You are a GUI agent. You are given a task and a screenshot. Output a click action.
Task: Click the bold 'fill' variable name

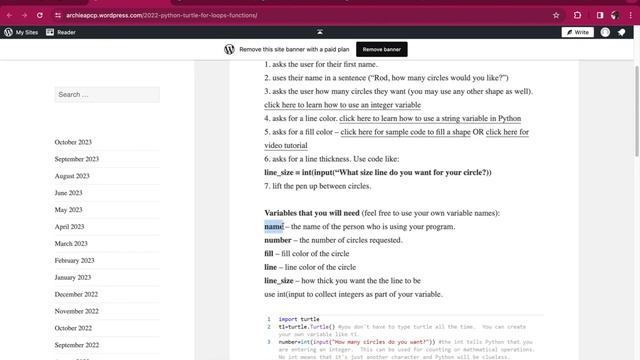(x=269, y=253)
